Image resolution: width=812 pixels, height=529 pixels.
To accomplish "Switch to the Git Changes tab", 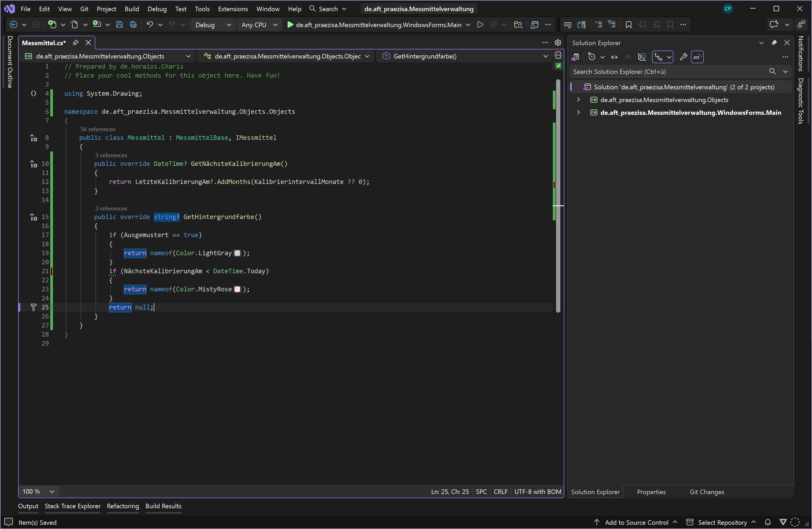I will point(707,492).
